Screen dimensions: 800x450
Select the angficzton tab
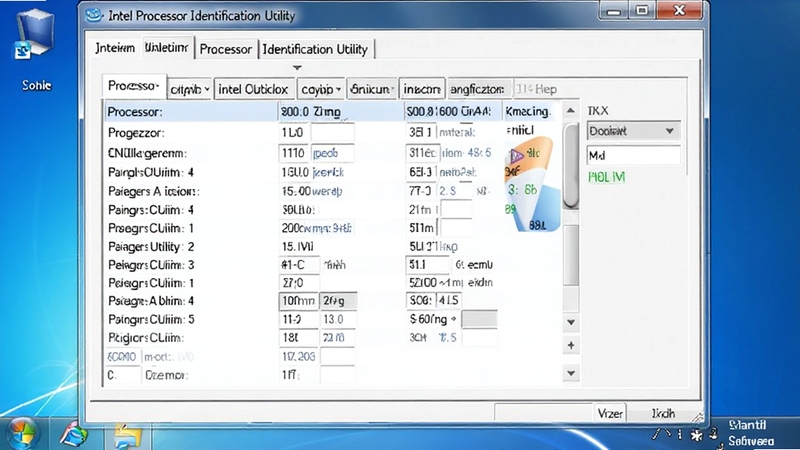(478, 89)
